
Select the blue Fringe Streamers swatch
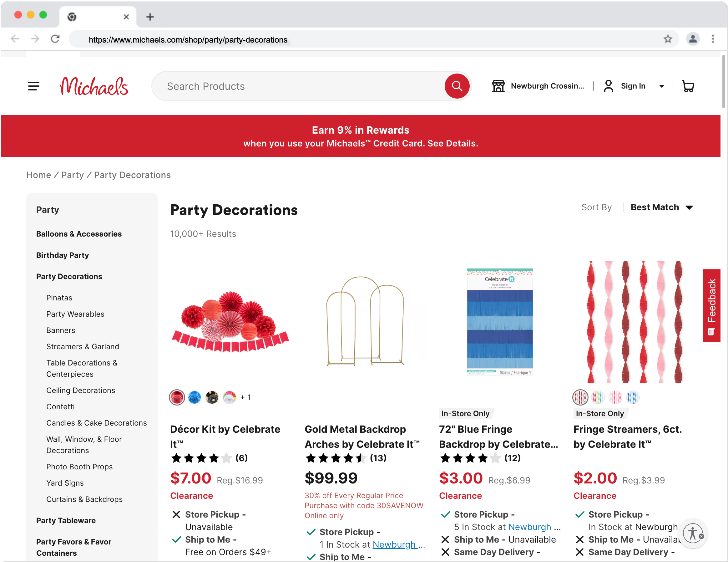[x=633, y=397]
